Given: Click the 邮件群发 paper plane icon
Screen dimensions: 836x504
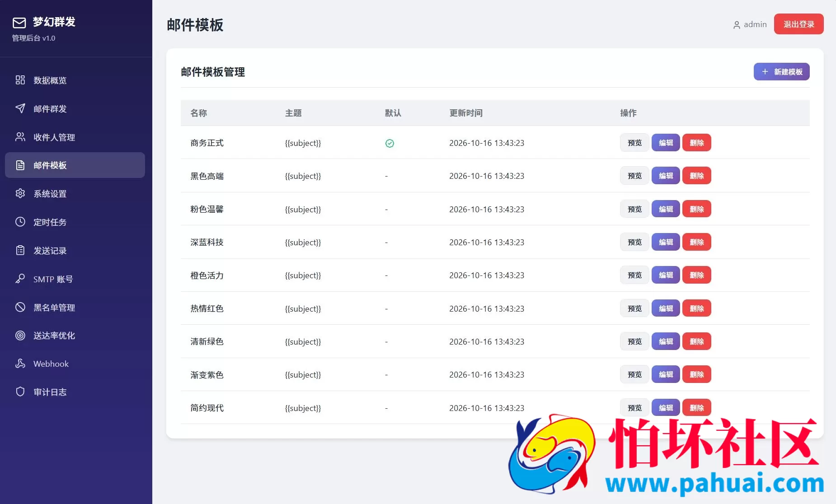Looking at the screenshot, I should [x=20, y=108].
